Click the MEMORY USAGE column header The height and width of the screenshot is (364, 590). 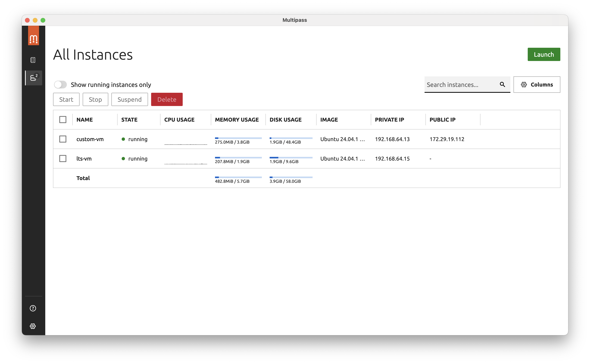pos(237,120)
